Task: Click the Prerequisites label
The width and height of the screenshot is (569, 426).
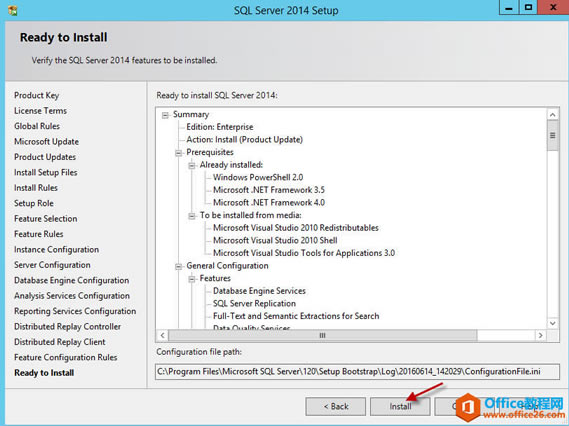Action: [x=210, y=152]
